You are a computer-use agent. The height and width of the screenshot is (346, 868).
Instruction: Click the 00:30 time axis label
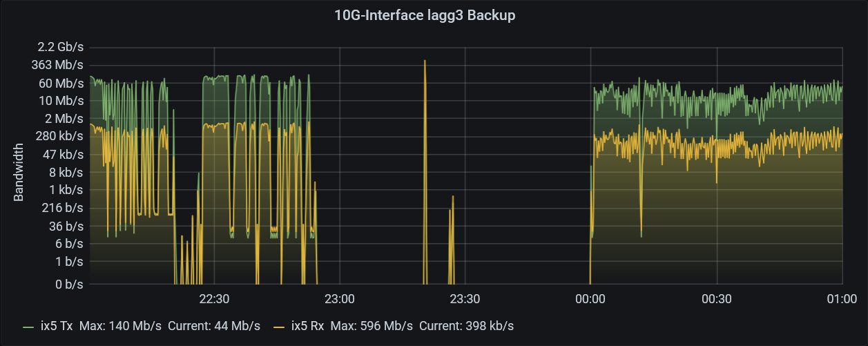point(716,298)
